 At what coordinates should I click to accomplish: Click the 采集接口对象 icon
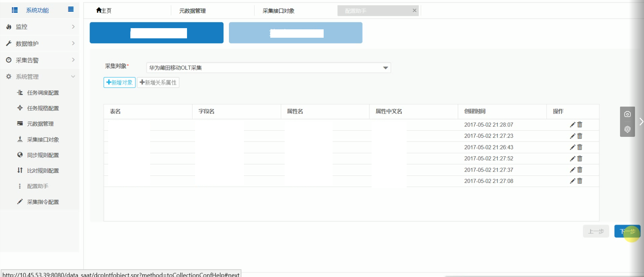(20, 139)
